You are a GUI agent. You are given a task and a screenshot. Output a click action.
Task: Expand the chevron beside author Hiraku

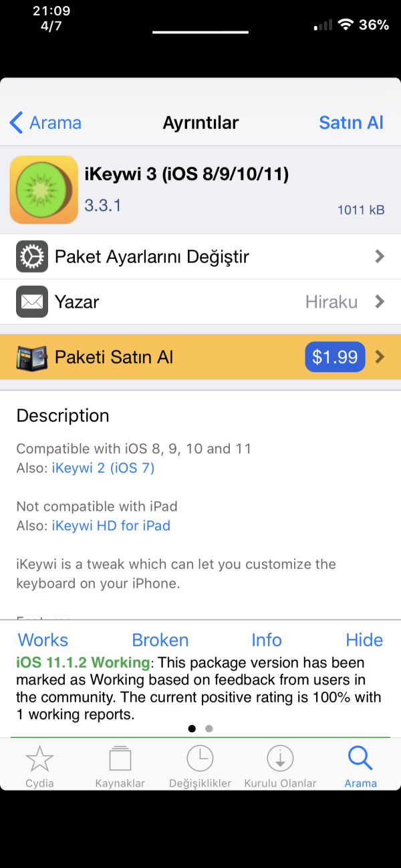tap(380, 302)
